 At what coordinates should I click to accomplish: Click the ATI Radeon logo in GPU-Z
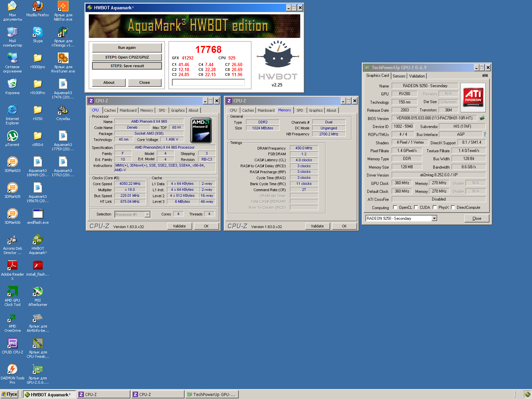click(x=473, y=97)
